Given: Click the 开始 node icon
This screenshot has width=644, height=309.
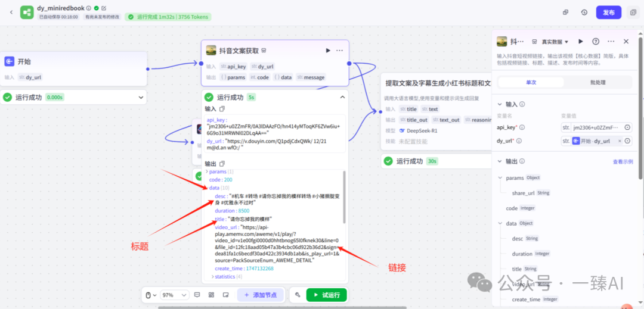Looking at the screenshot, I should [10, 61].
